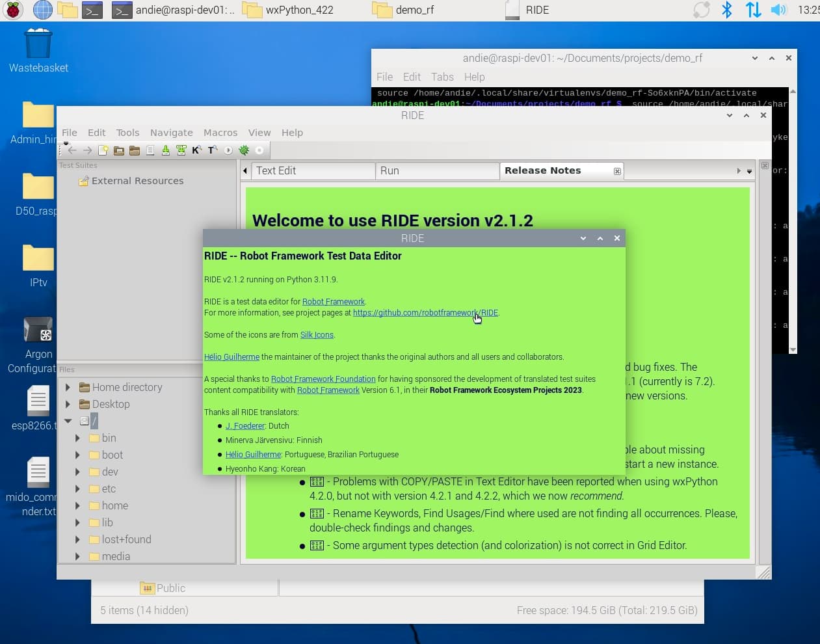Click the Save toolbar icon
Screen dimensions: 820x644
pyautogui.click(x=165, y=150)
